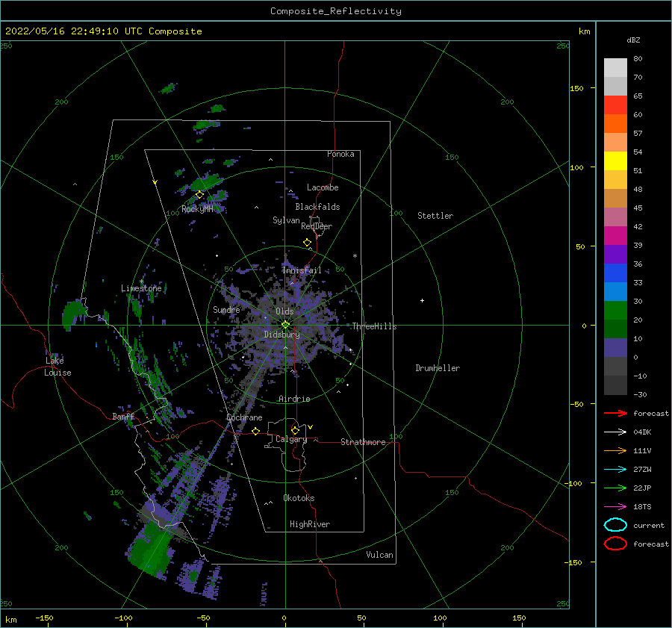Select the white 04DK arrow legend icon

point(615,432)
